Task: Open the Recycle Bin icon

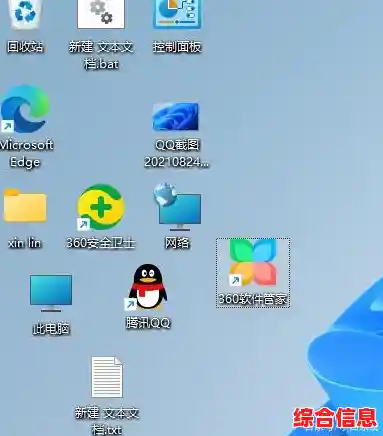Action: coord(25,14)
